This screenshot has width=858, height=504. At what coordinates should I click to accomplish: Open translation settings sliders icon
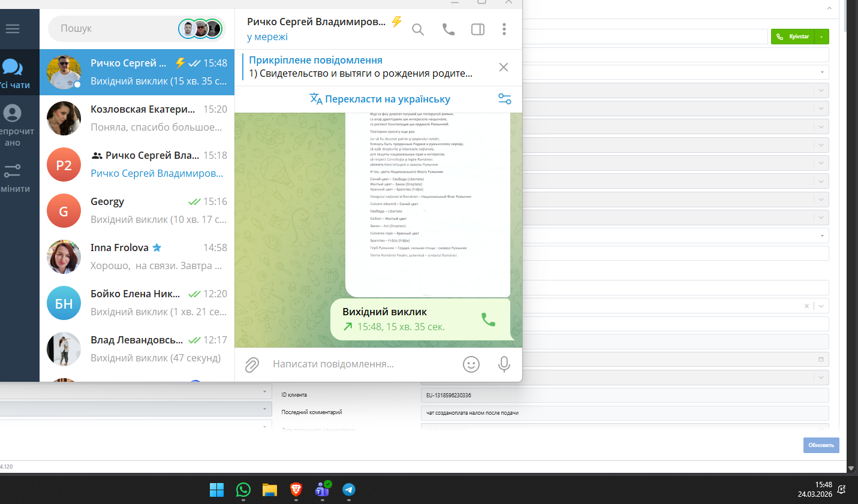tap(505, 99)
